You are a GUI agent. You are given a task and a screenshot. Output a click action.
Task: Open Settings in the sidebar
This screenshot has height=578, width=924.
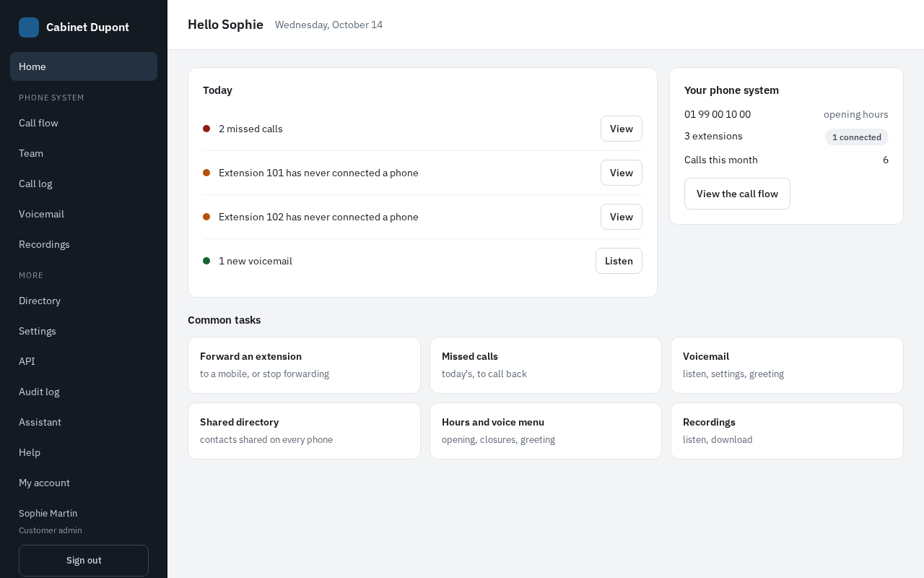point(84,331)
